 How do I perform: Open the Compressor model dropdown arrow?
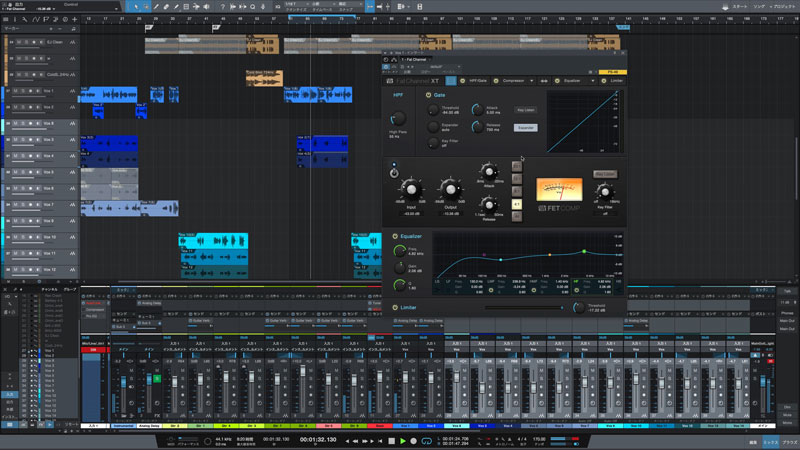[x=532, y=81]
